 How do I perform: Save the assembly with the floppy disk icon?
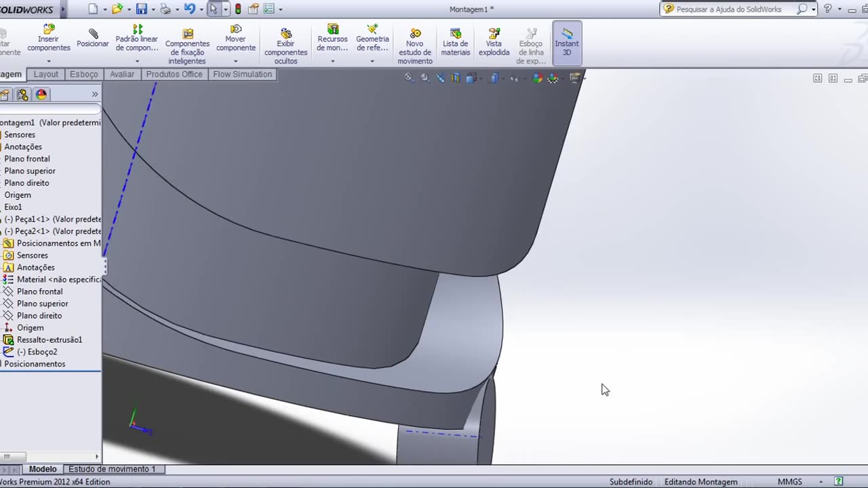coord(142,9)
